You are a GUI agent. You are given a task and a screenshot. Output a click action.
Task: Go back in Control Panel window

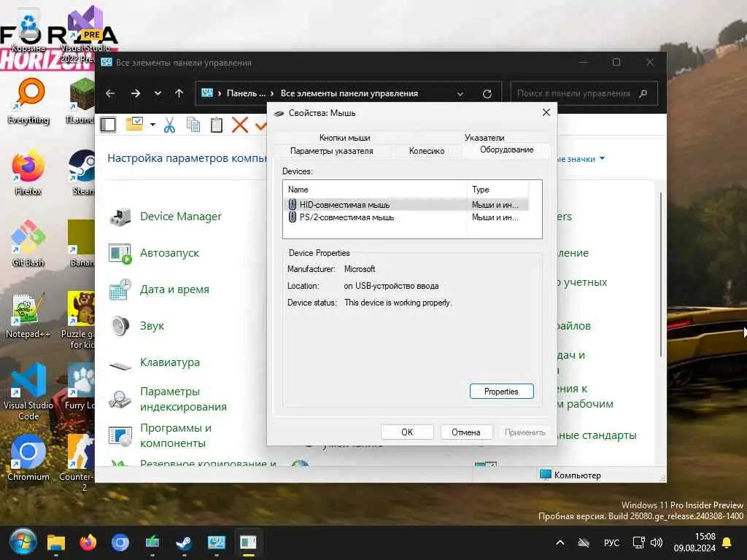point(110,93)
